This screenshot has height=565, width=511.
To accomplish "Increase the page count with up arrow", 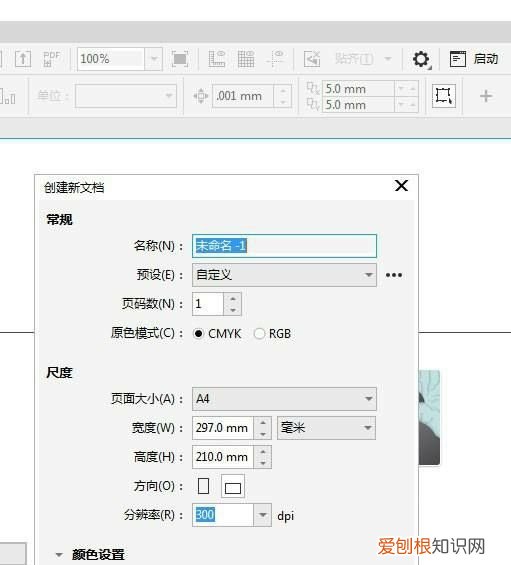I will pos(233,299).
